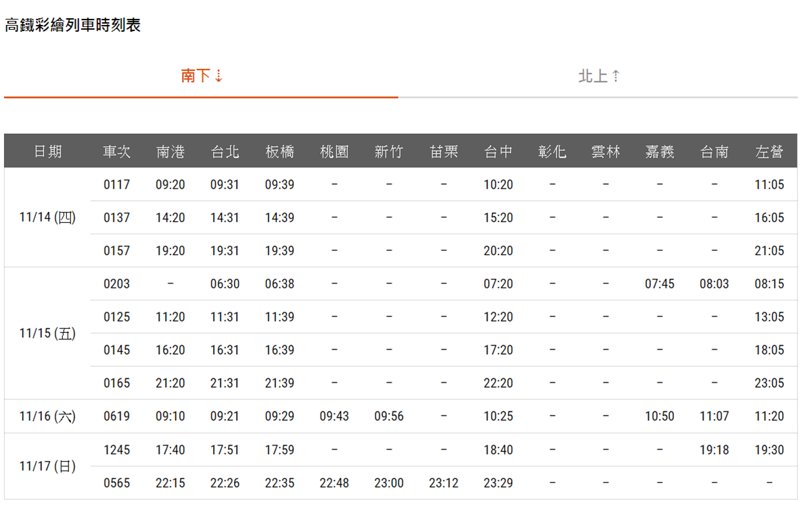
Task: Click the 08:15 左營 arrival of train 0203
Action: (x=769, y=284)
